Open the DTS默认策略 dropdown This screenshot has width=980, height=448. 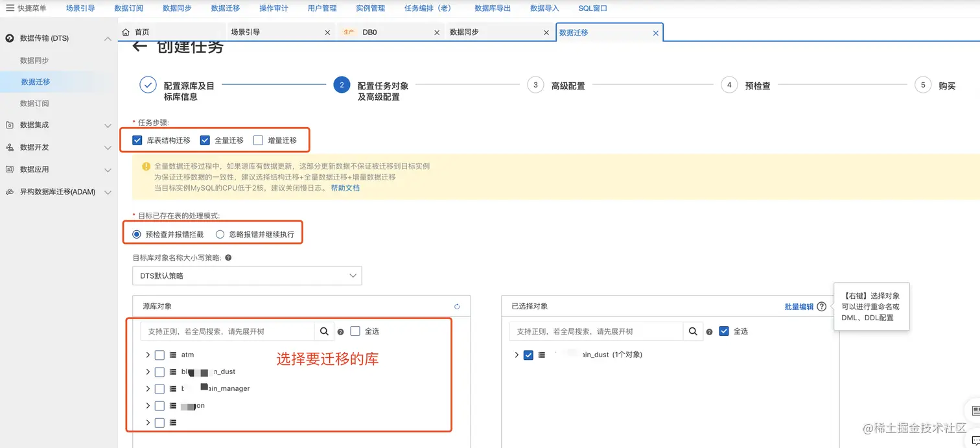tap(247, 276)
